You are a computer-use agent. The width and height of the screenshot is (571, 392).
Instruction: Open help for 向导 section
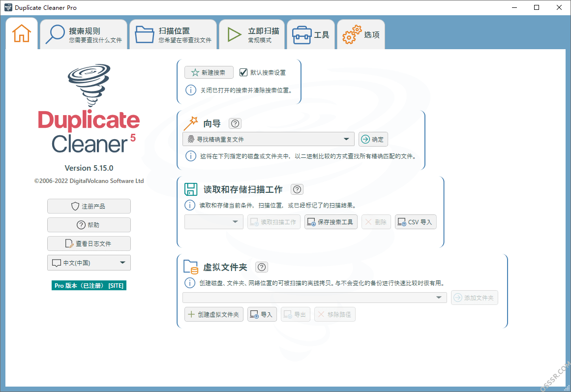pos(235,123)
